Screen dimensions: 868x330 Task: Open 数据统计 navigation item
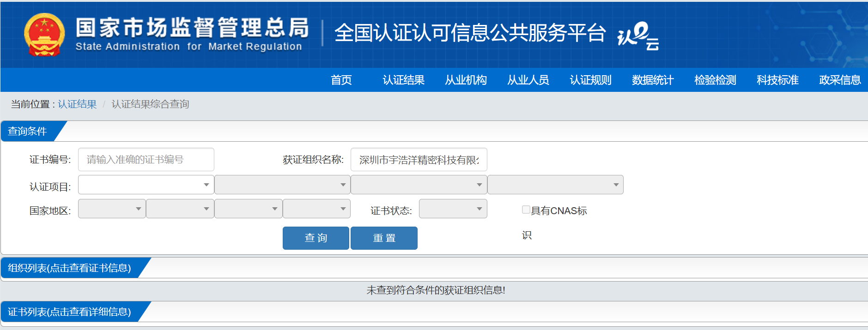[653, 80]
